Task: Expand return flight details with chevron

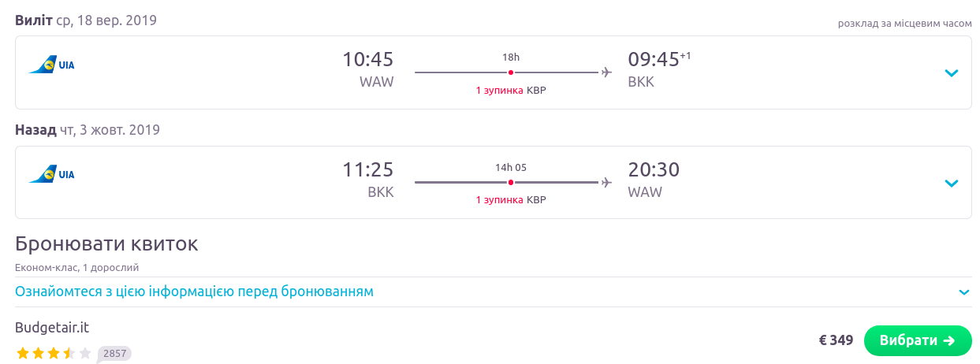Action: 952,183
